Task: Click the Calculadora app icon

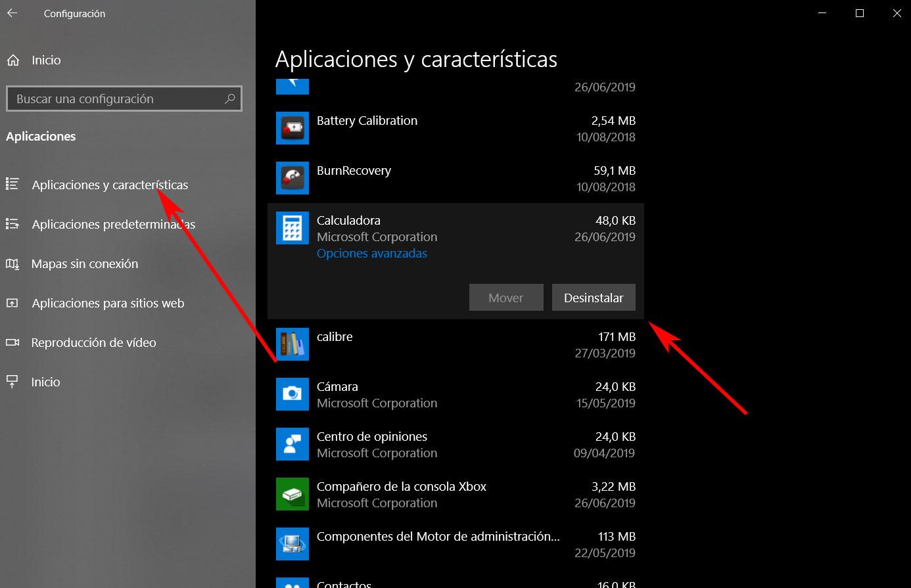Action: click(292, 228)
